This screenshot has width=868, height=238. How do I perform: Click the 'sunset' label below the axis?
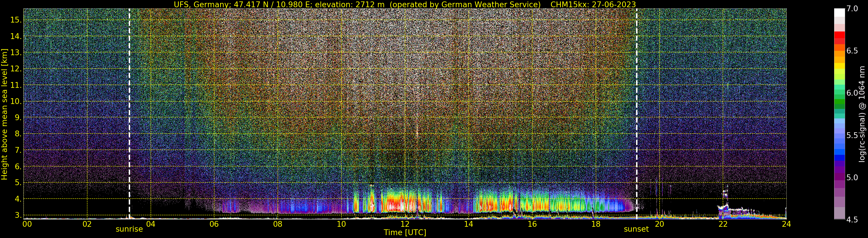(x=636, y=229)
